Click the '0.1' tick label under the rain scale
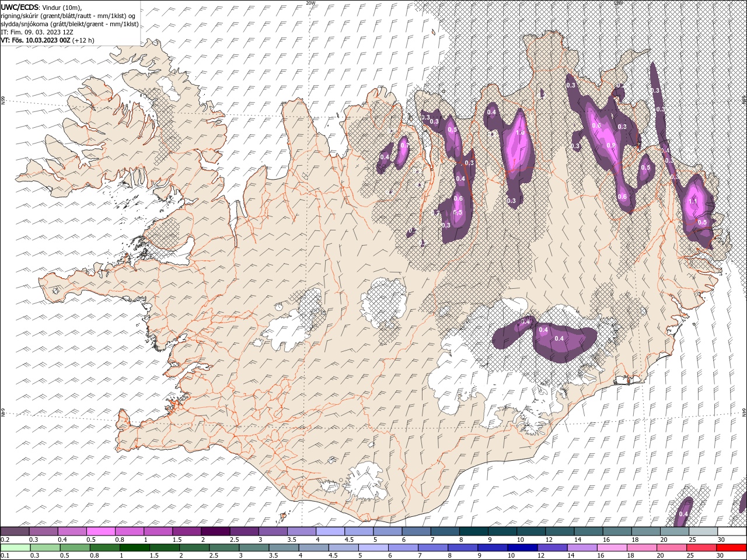This screenshot has width=747, height=560. (x=5, y=555)
